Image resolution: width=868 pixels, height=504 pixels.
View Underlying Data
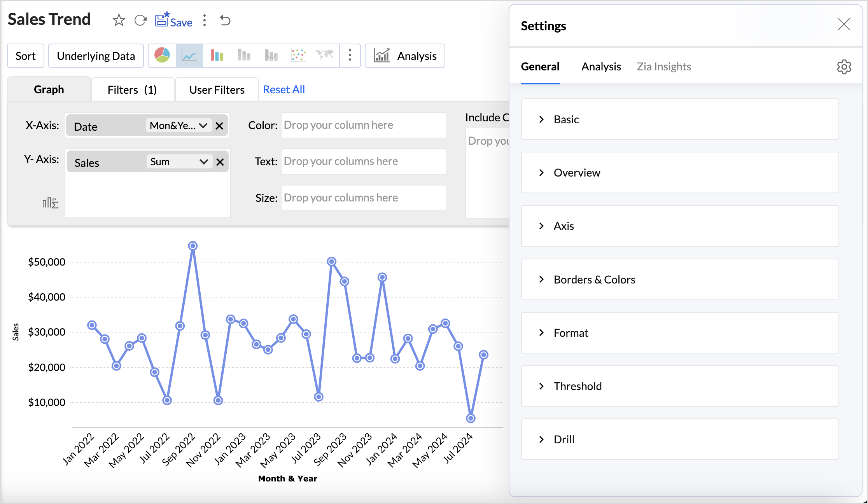click(x=96, y=56)
